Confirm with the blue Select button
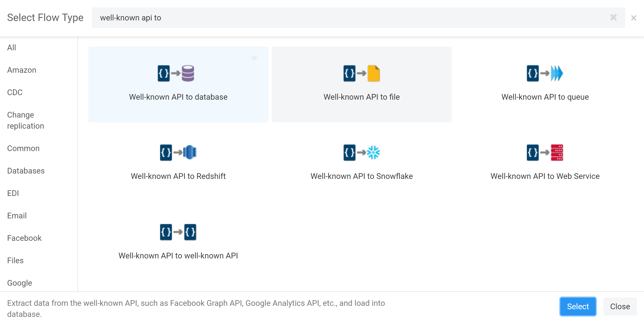 (x=578, y=306)
